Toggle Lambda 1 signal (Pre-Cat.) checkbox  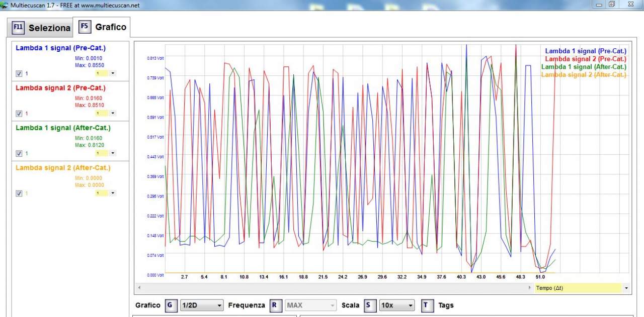(x=19, y=73)
